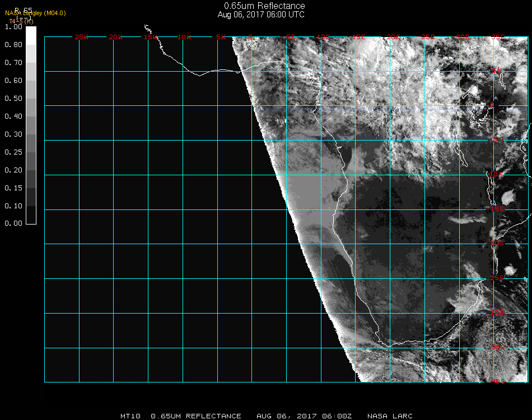Image resolution: width=532 pixels, height=420 pixels.
Task: Click the 0.00 colorbar scale value
Action: (x=13, y=223)
